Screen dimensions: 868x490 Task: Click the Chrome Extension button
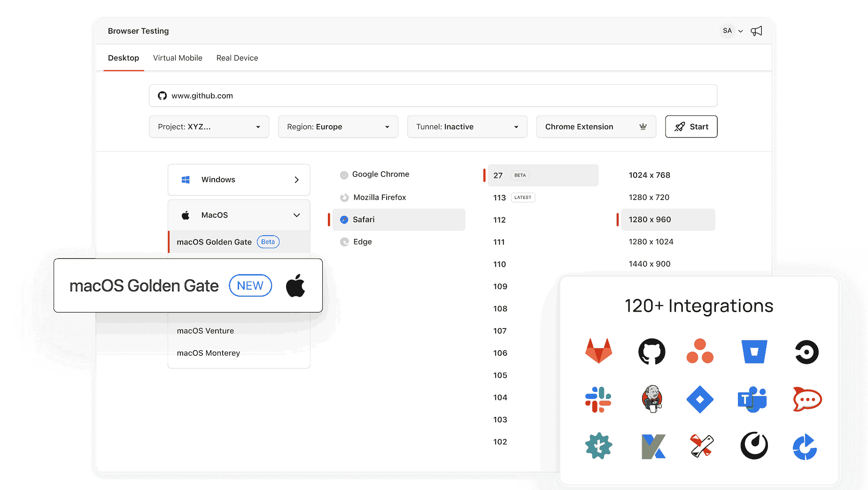[x=596, y=127]
